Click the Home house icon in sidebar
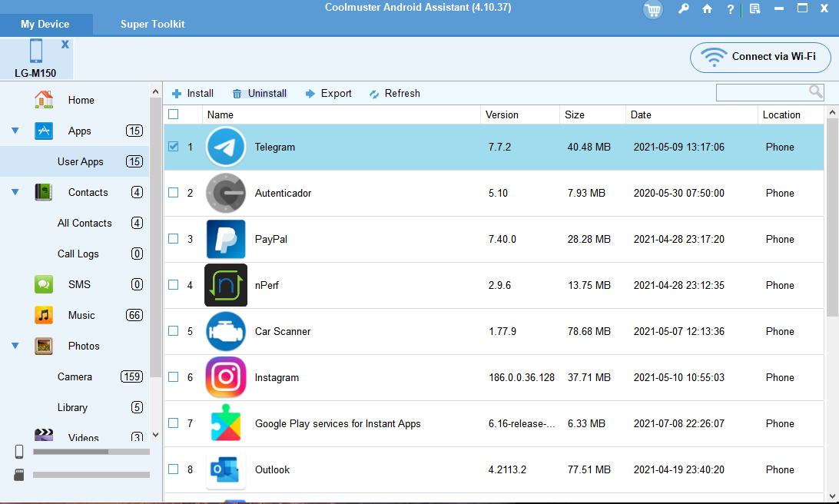This screenshot has width=839, height=504. 44,100
